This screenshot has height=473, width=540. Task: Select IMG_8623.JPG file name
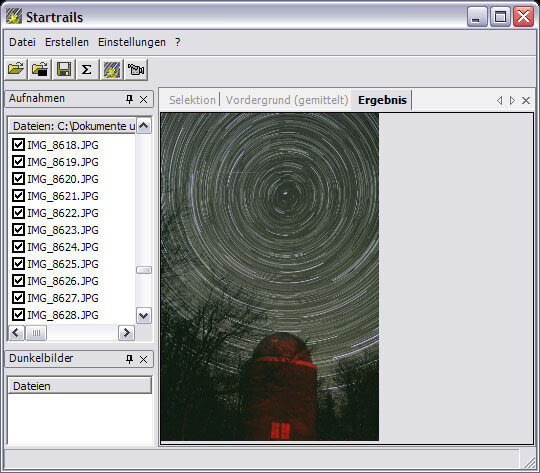[x=63, y=230]
